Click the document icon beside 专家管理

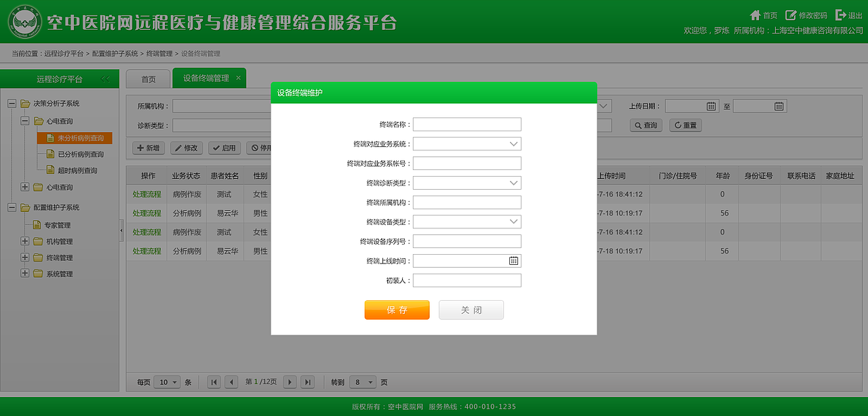[x=37, y=225]
